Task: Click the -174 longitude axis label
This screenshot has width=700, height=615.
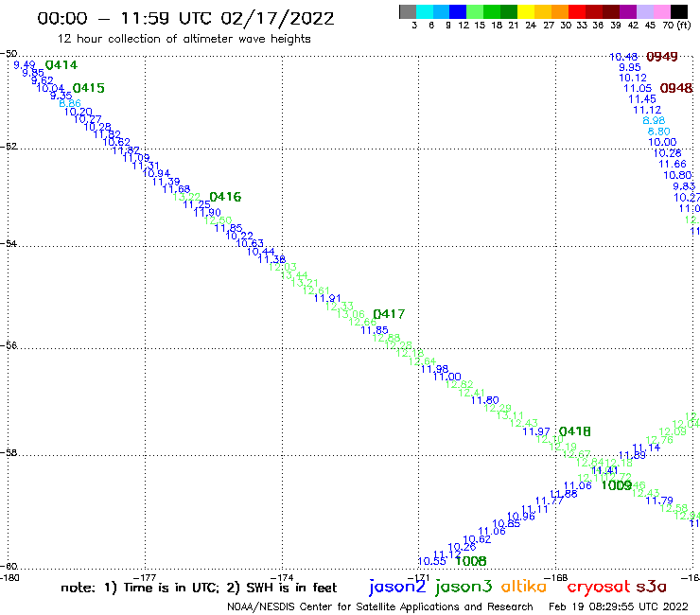Action: pyautogui.click(x=281, y=578)
